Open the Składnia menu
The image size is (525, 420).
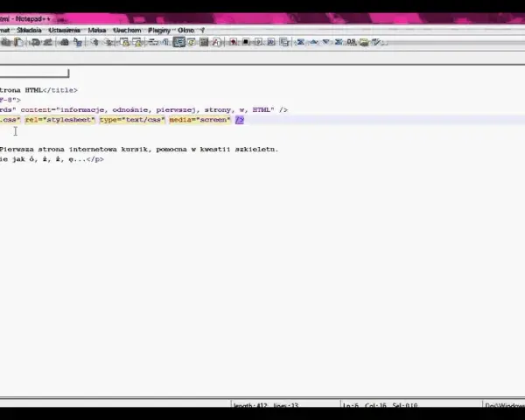(29, 30)
